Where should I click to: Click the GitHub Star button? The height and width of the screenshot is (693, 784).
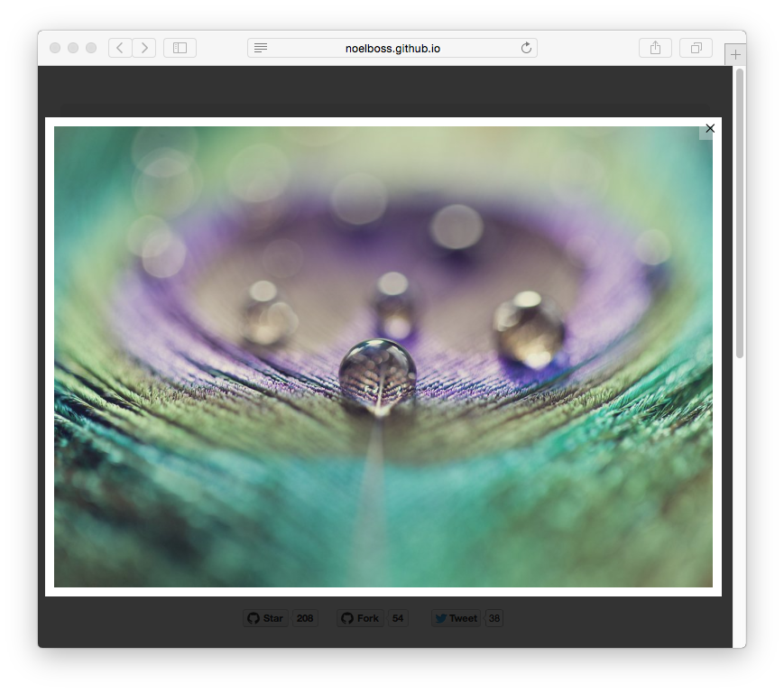265,618
